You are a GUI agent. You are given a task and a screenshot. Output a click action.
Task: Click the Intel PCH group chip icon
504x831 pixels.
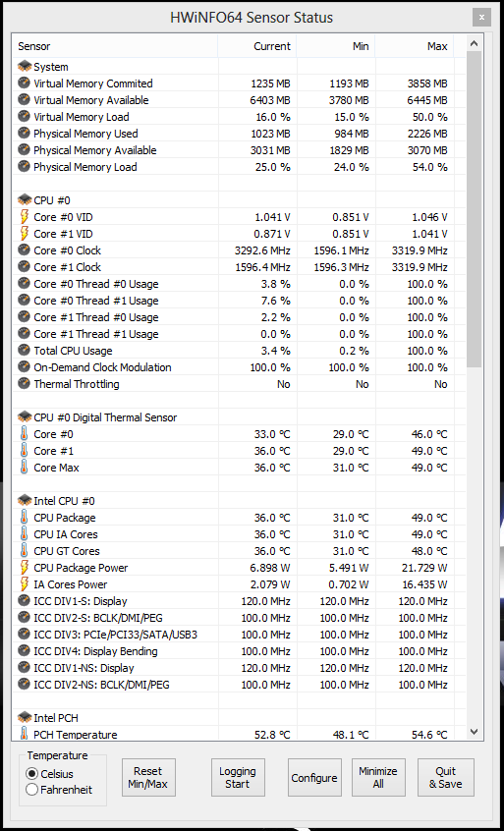[x=25, y=718]
